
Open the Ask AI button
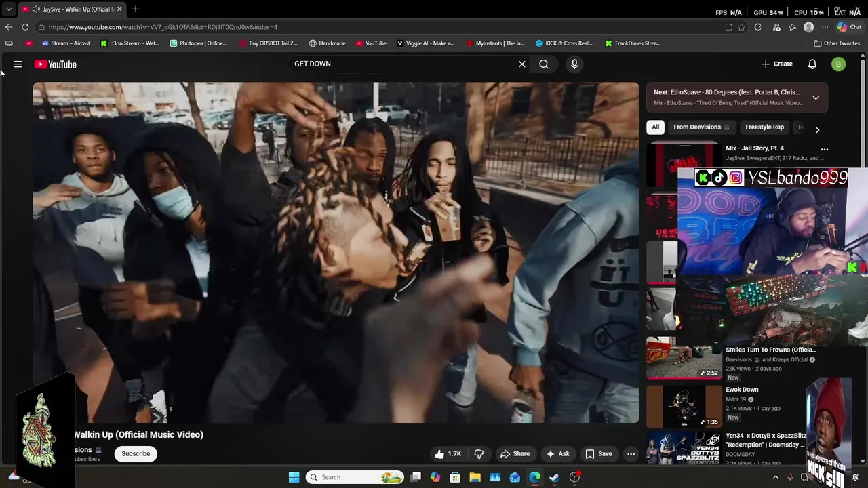tap(558, 454)
